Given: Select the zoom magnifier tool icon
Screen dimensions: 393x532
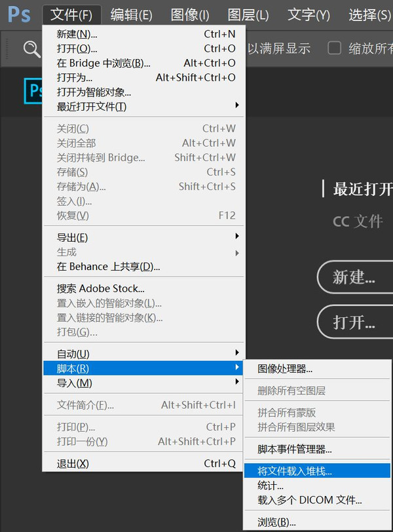Looking at the screenshot, I should pyautogui.click(x=32, y=49).
